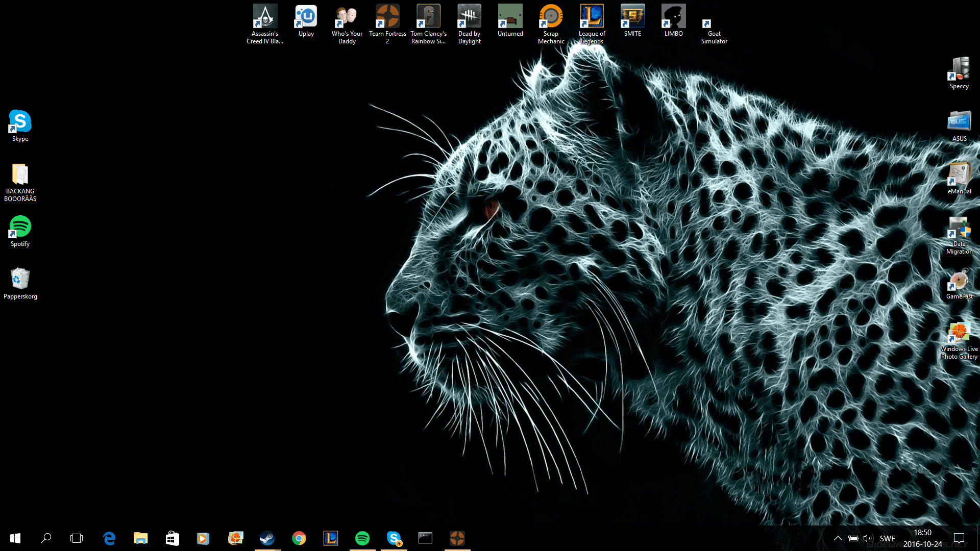
Task: Open the Spotify desktop shortcut
Action: click(x=20, y=227)
